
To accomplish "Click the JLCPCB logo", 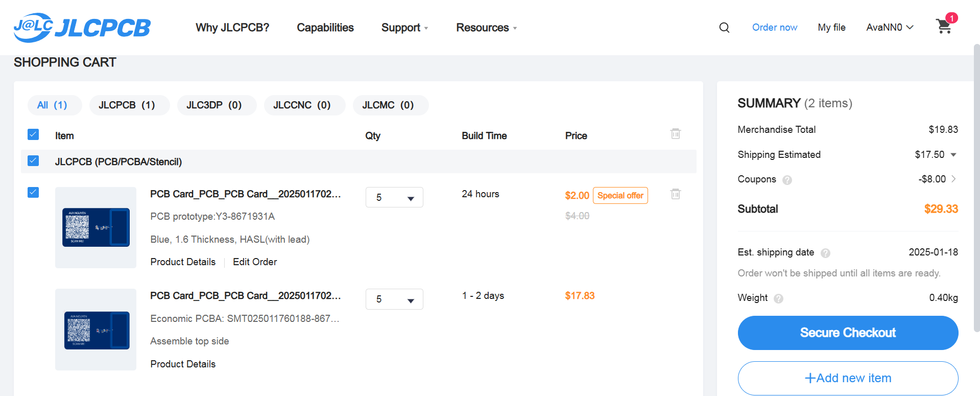I will [x=82, y=28].
